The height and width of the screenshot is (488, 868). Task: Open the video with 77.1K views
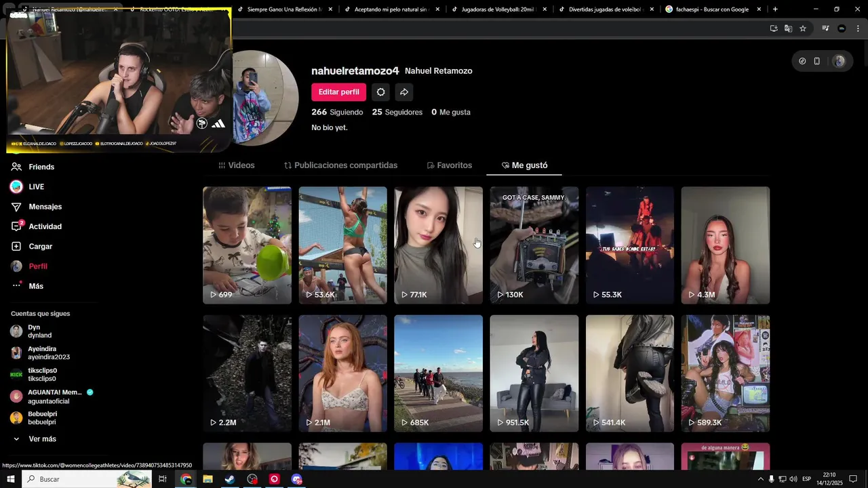point(438,245)
